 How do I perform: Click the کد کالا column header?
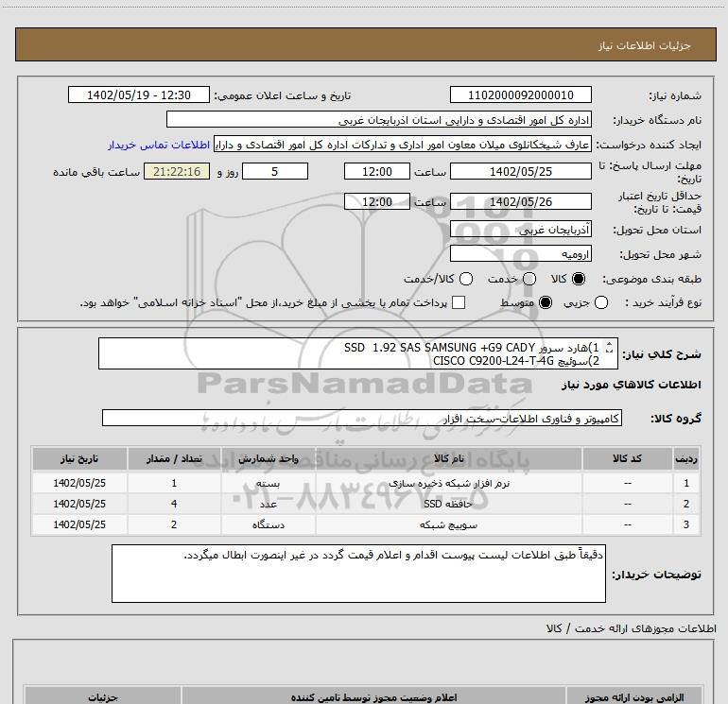click(x=627, y=459)
